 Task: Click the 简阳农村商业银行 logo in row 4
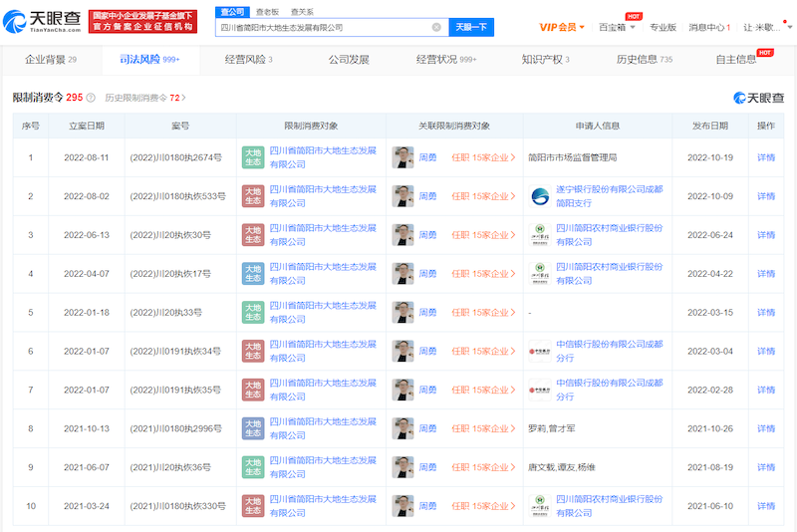[x=540, y=274]
